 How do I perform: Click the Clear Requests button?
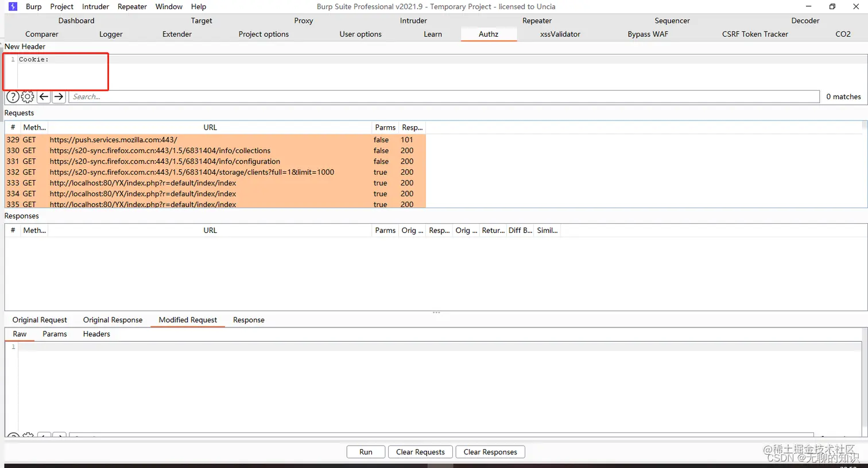[420, 452]
